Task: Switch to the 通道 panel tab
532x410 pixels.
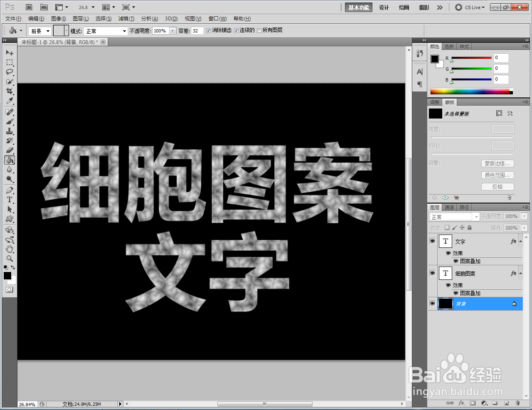Action: pyautogui.click(x=449, y=207)
